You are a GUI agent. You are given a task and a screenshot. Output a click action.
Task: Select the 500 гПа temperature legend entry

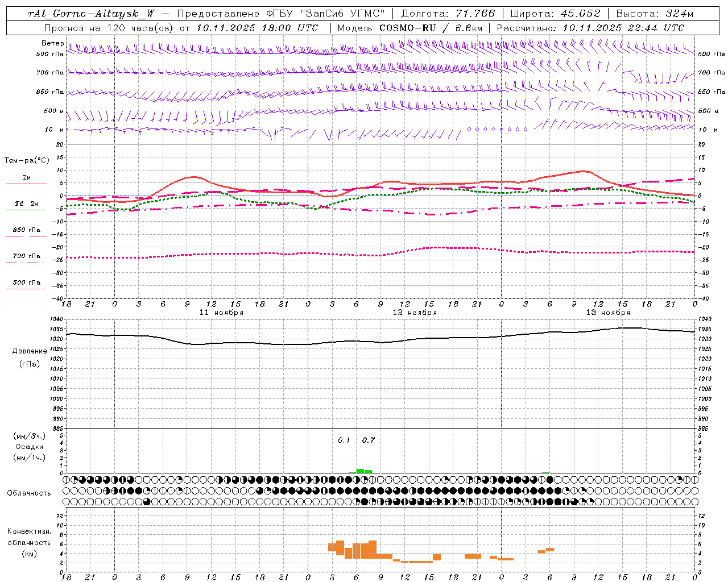coord(26,284)
